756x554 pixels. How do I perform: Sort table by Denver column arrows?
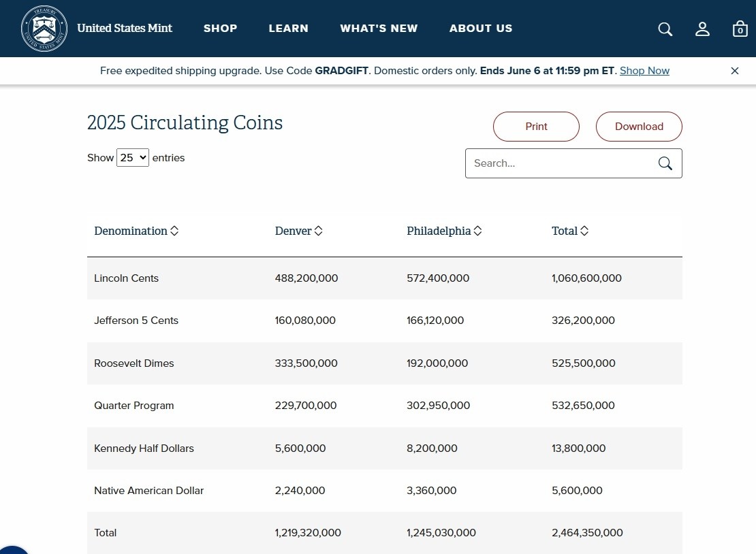318,231
